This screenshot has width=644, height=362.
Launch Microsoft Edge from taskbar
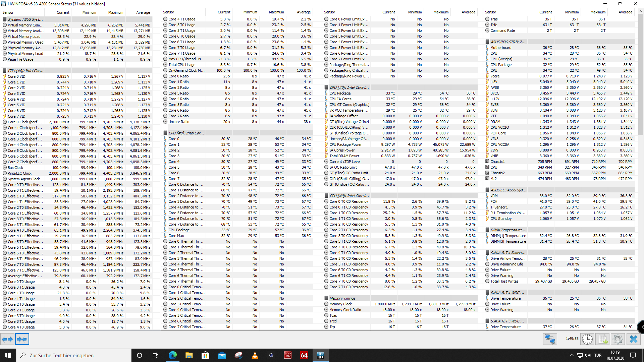pos(173,355)
